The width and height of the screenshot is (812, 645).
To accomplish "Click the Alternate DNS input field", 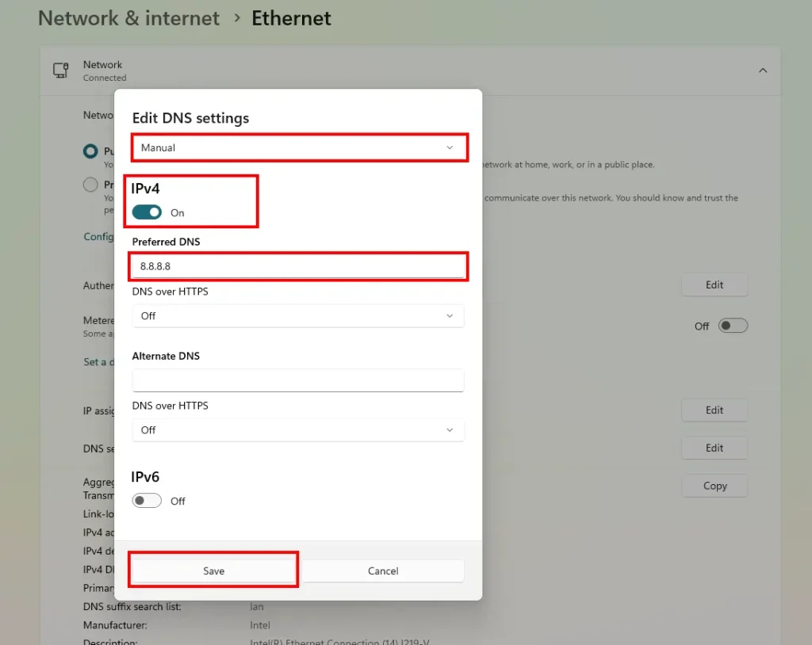I will 298,380.
